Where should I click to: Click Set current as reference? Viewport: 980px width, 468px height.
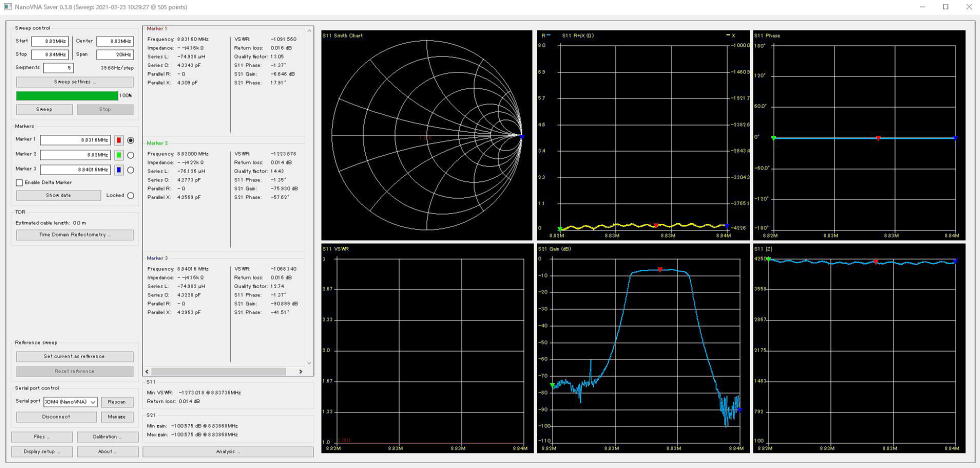pos(75,356)
